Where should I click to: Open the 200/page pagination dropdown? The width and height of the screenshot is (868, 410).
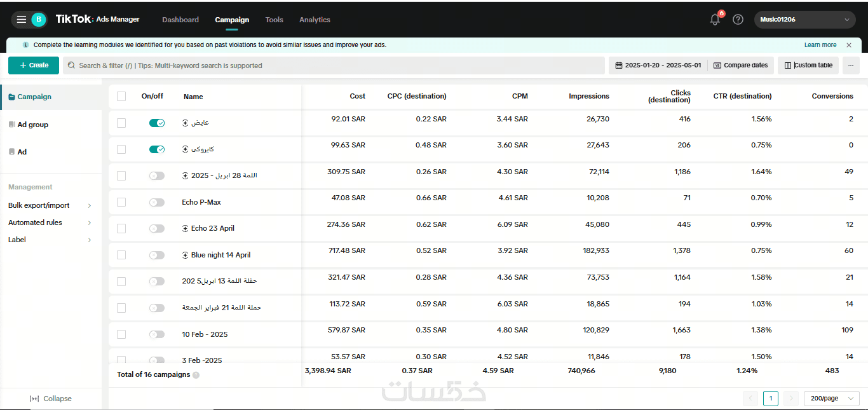pos(831,399)
